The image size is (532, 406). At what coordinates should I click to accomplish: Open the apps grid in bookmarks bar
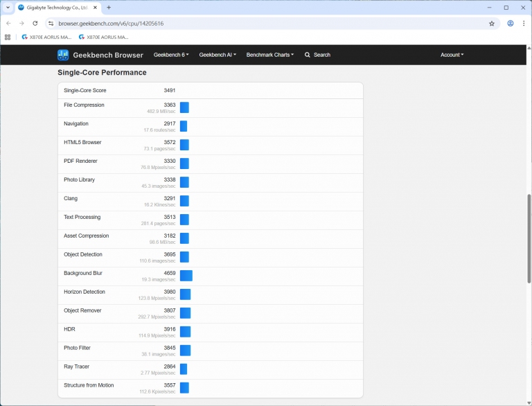pyautogui.click(x=8, y=37)
